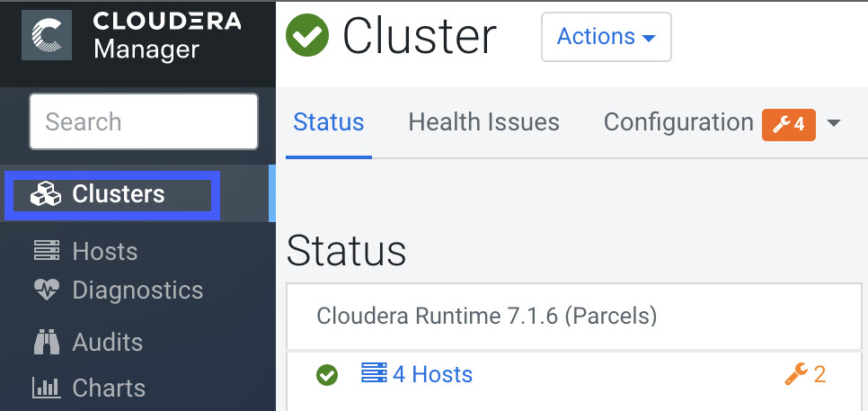Expand the Configuration tab dropdown arrow
Screen dimensions: 868x411
pos(834,123)
